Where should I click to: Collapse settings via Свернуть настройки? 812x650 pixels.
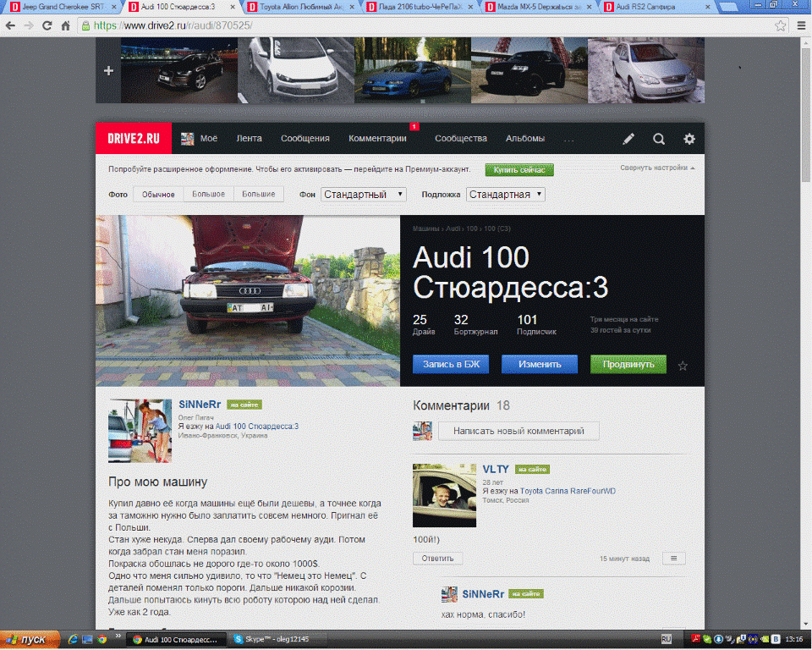[x=657, y=168]
